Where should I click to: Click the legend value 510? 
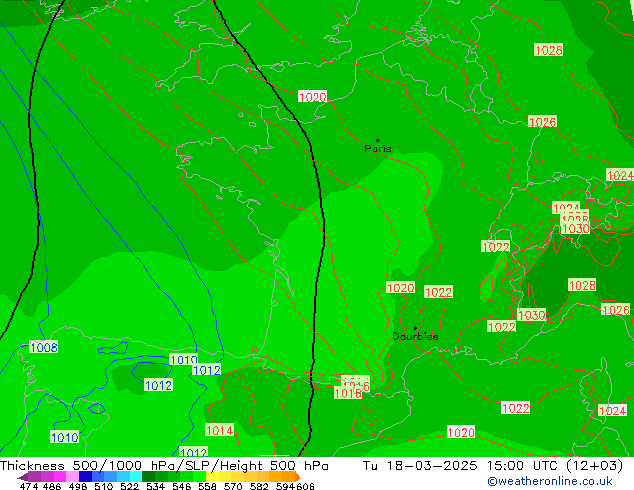104,486
